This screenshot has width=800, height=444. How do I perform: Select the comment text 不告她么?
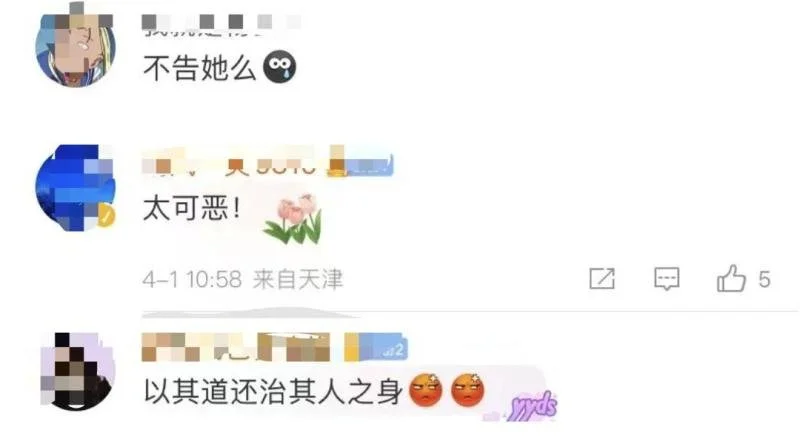[x=199, y=67]
